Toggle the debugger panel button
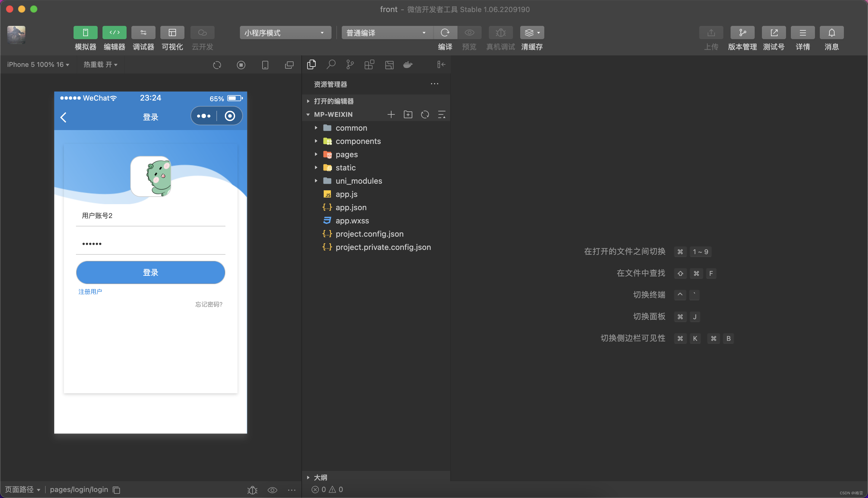Image resolution: width=868 pixels, height=498 pixels. coord(143,33)
